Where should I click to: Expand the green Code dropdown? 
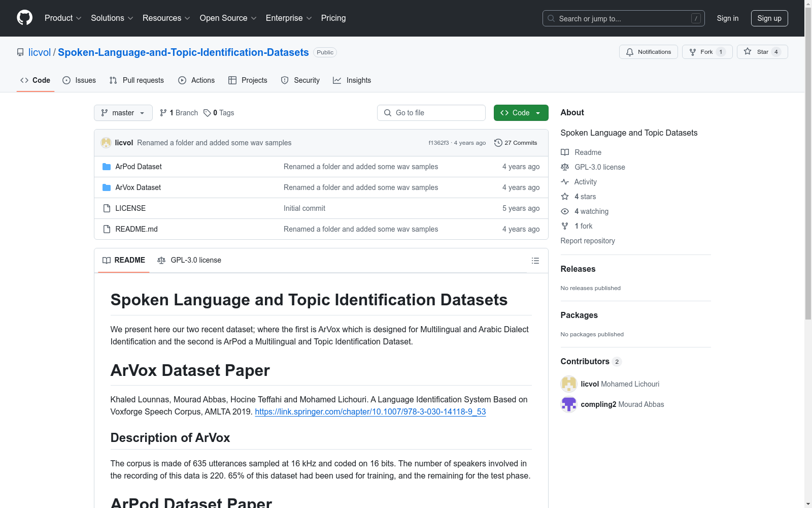point(521,113)
